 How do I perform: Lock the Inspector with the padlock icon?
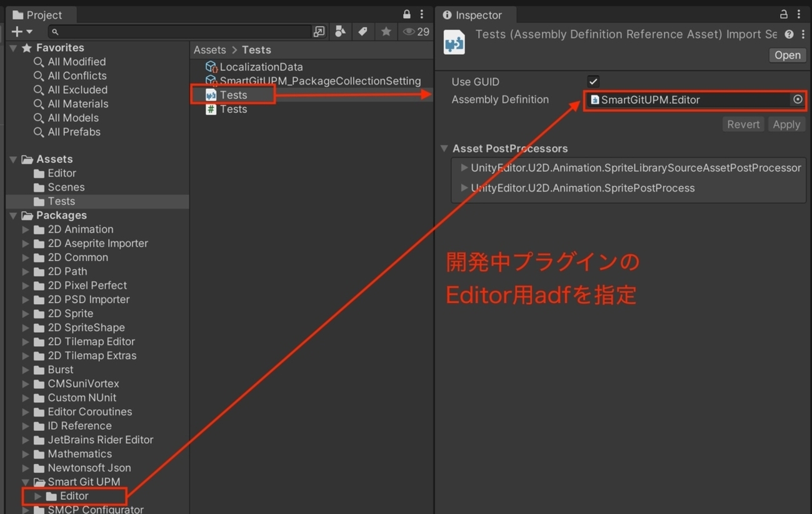pos(784,13)
